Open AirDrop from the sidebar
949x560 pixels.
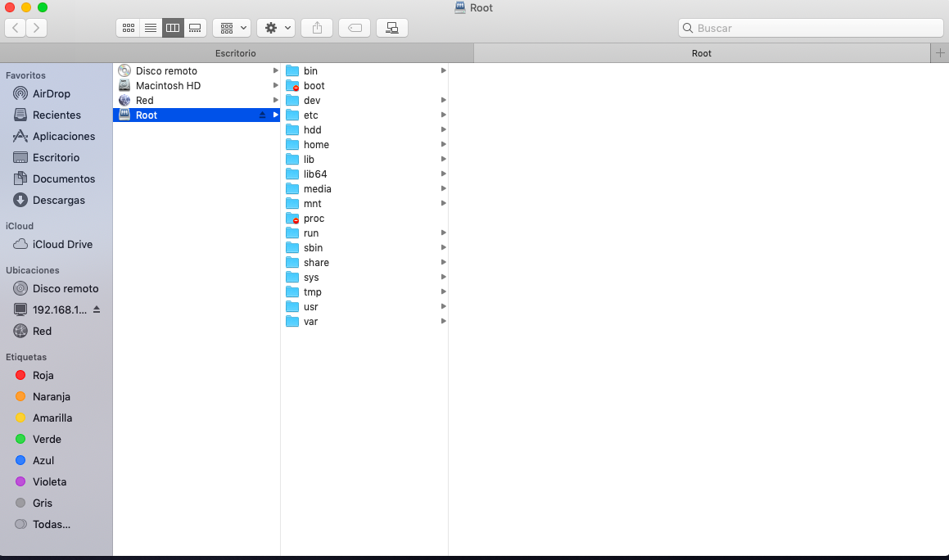tap(51, 93)
